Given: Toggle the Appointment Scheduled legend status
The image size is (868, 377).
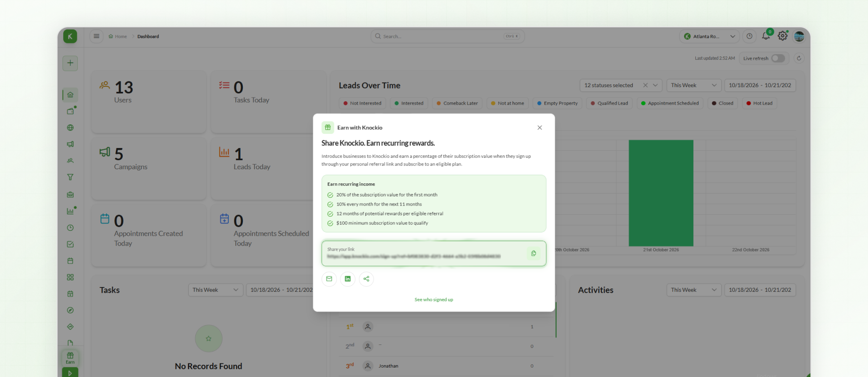Looking at the screenshot, I should click(670, 103).
